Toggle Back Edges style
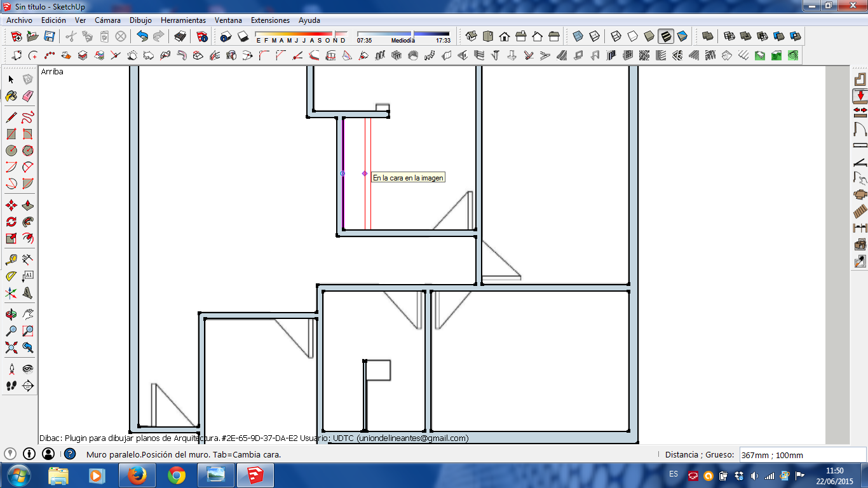This screenshot has width=868, height=488. (x=594, y=36)
